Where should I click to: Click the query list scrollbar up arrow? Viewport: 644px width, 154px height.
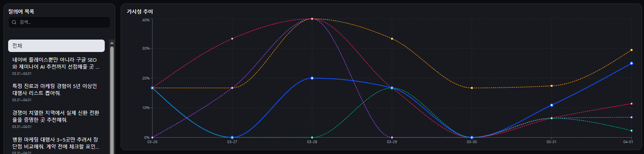pos(112,43)
